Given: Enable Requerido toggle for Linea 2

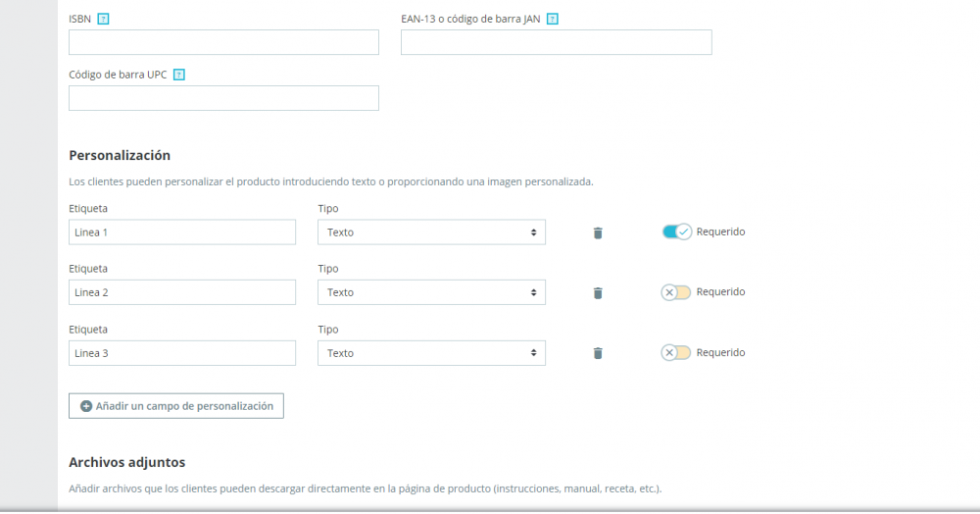Looking at the screenshot, I should coord(676,292).
